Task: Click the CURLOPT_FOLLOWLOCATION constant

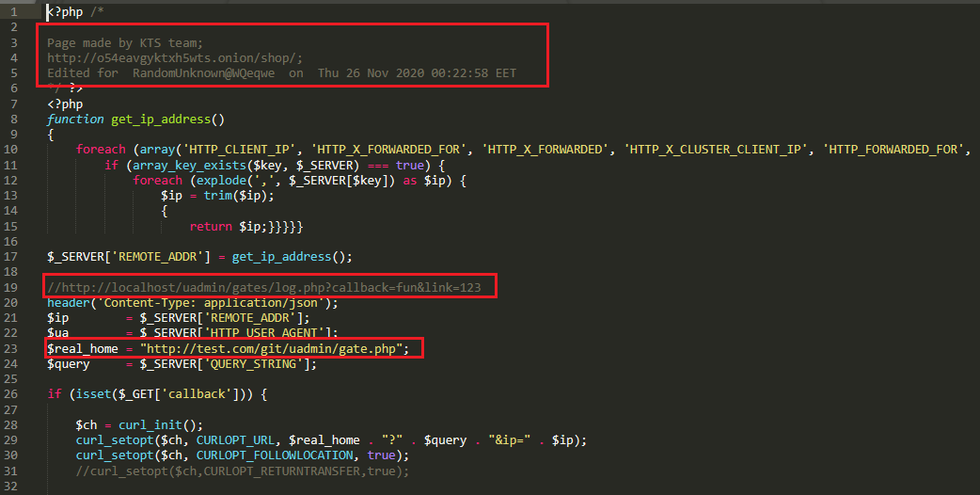Action: [275, 455]
